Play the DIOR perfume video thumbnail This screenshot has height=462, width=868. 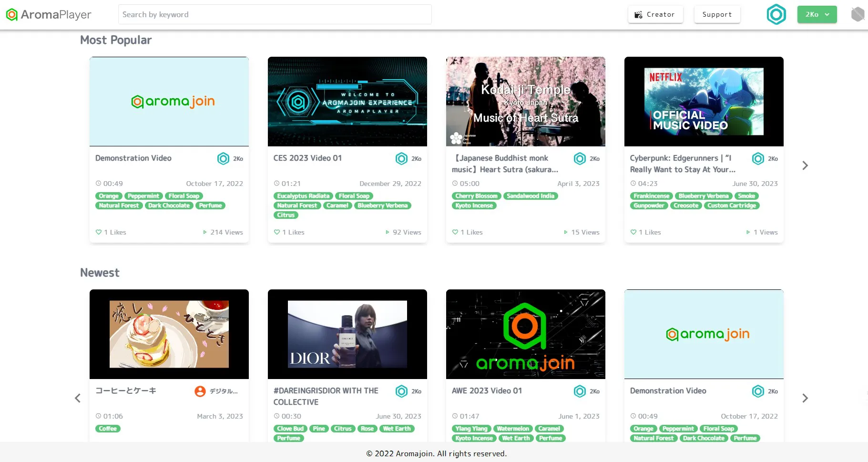coord(347,334)
